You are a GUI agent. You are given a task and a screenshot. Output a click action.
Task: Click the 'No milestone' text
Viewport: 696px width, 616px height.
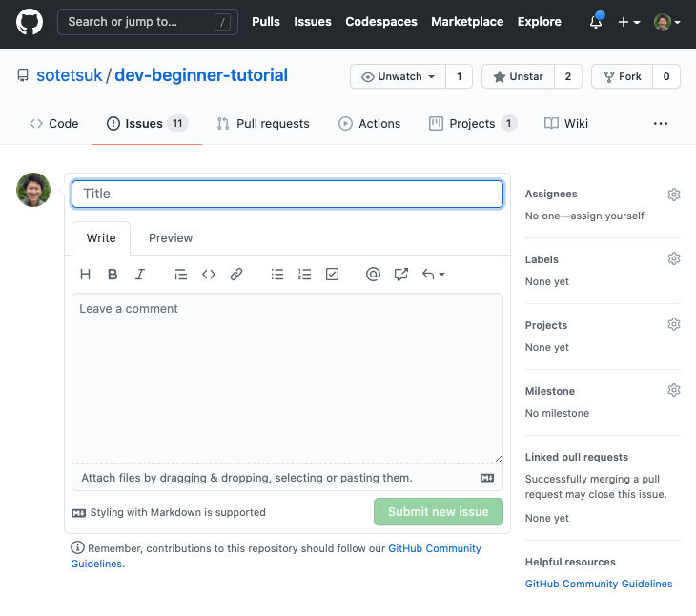[x=557, y=413]
